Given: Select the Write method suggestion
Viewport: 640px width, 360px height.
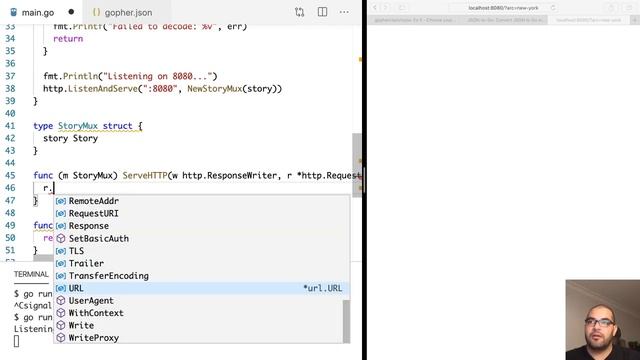Looking at the screenshot, I should pos(198,325).
